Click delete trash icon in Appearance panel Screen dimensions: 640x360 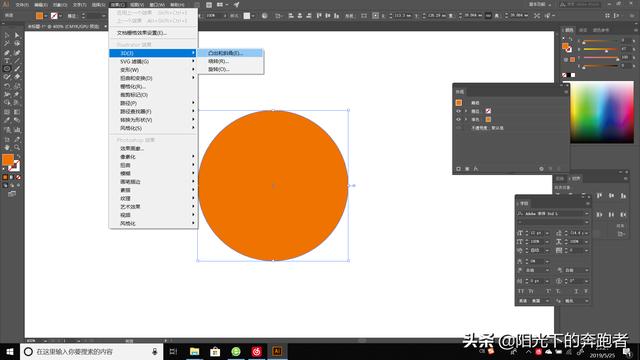[559, 169]
